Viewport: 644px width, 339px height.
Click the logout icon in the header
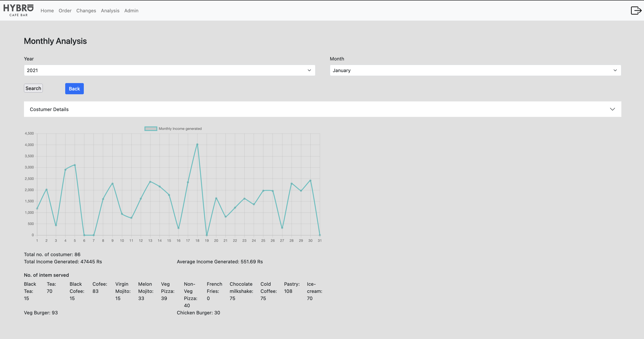[636, 11]
